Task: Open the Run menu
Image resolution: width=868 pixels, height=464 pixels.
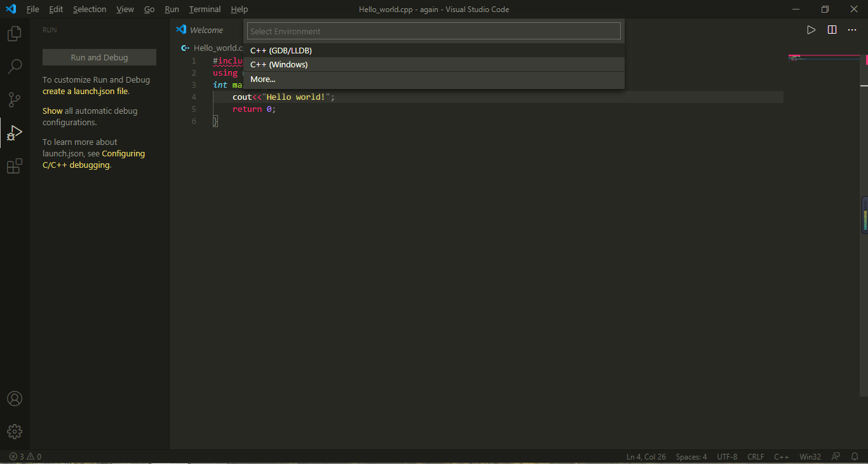Action: (172, 10)
